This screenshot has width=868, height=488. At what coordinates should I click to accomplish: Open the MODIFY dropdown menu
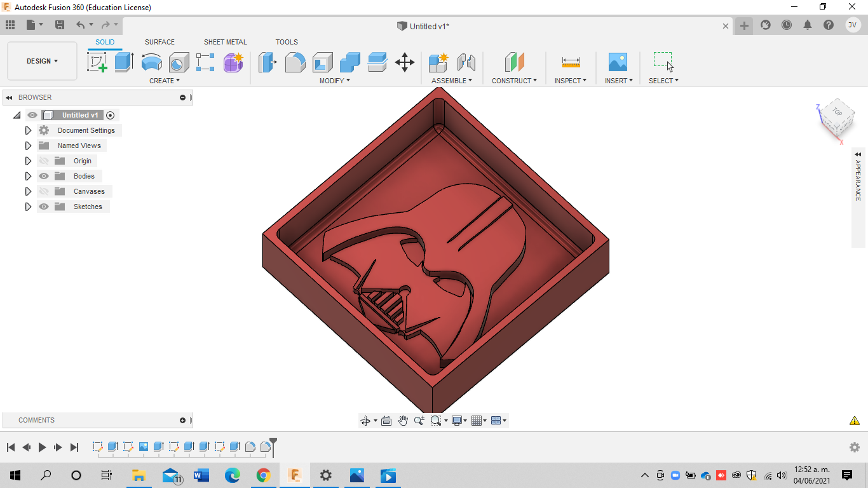coord(334,81)
